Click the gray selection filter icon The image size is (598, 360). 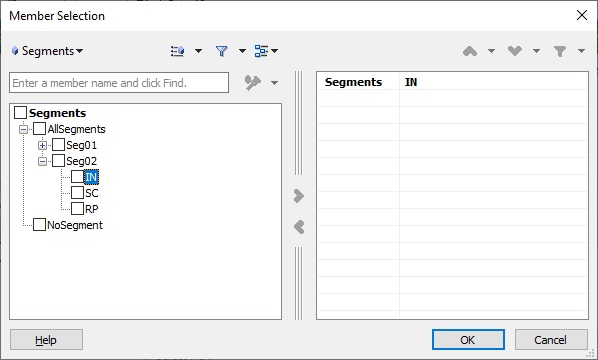(x=560, y=51)
